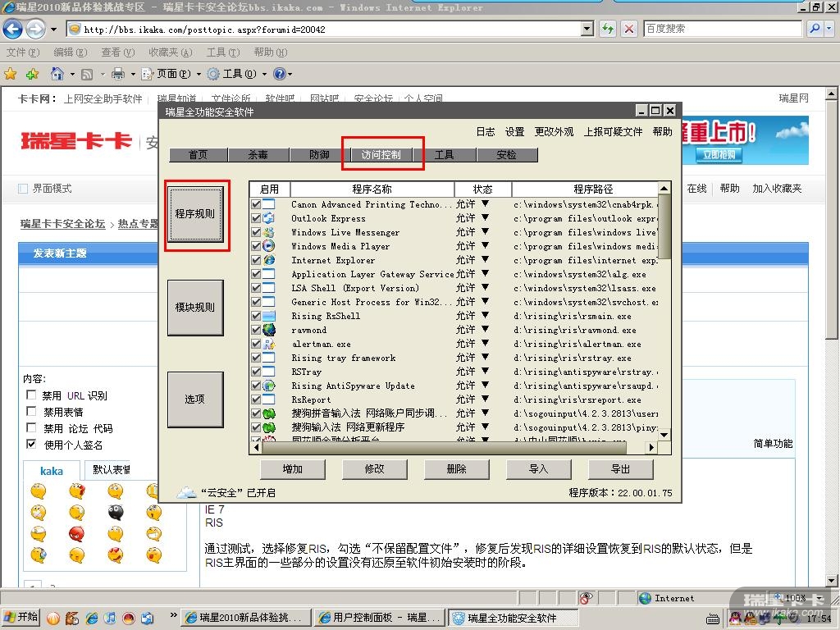Uncheck RsReport rule checkbox

click(256, 399)
